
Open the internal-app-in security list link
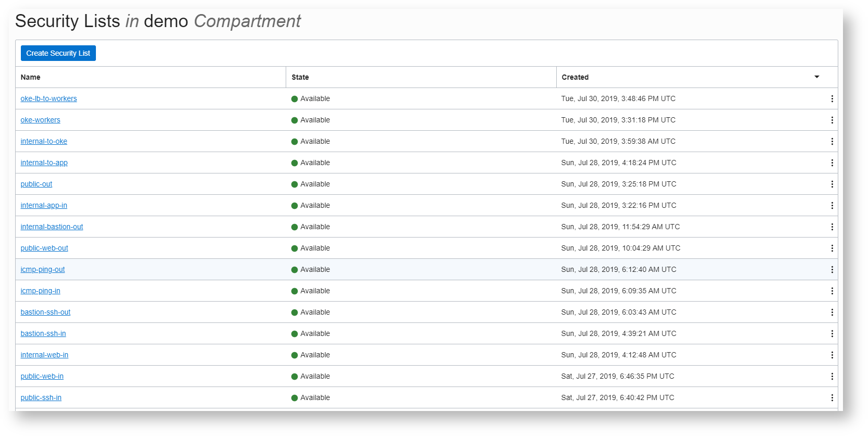[44, 206]
